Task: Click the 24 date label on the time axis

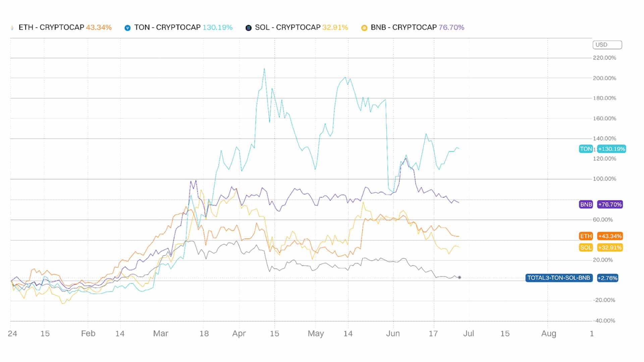Action: click(x=12, y=334)
